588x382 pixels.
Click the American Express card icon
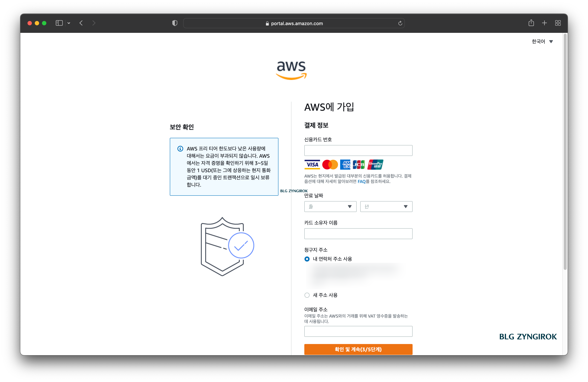coord(345,164)
